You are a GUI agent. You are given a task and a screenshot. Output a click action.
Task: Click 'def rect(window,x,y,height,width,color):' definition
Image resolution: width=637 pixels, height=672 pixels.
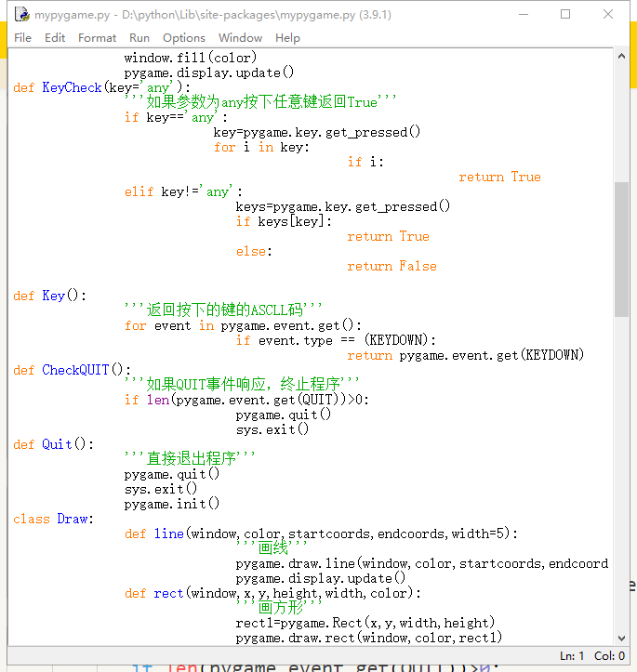pos(272,593)
